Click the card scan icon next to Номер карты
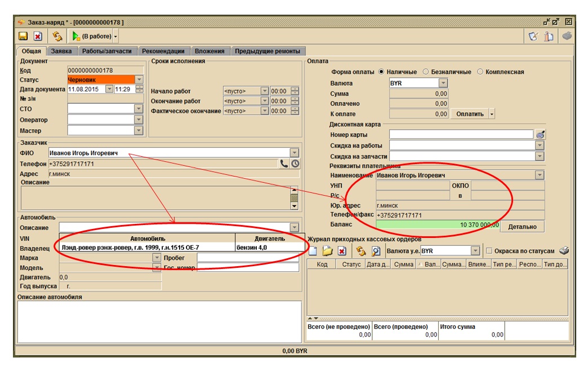This screenshot has width=588, height=375. click(540, 134)
